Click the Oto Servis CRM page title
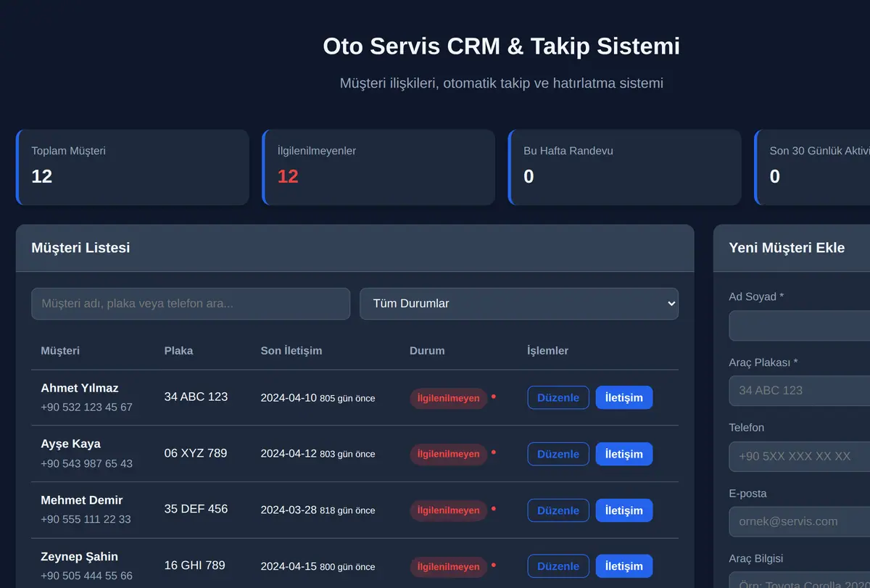The image size is (870, 588). (x=502, y=46)
